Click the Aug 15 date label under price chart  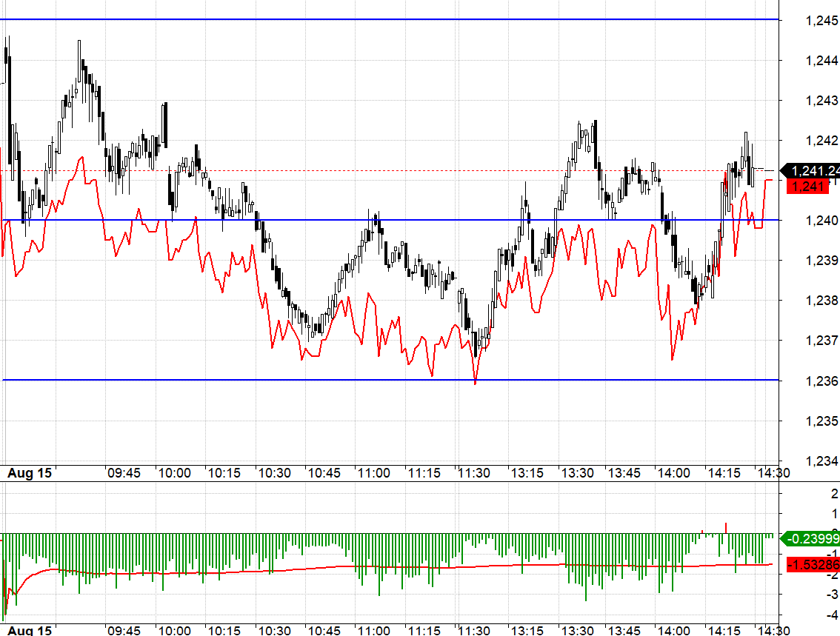click(x=30, y=473)
